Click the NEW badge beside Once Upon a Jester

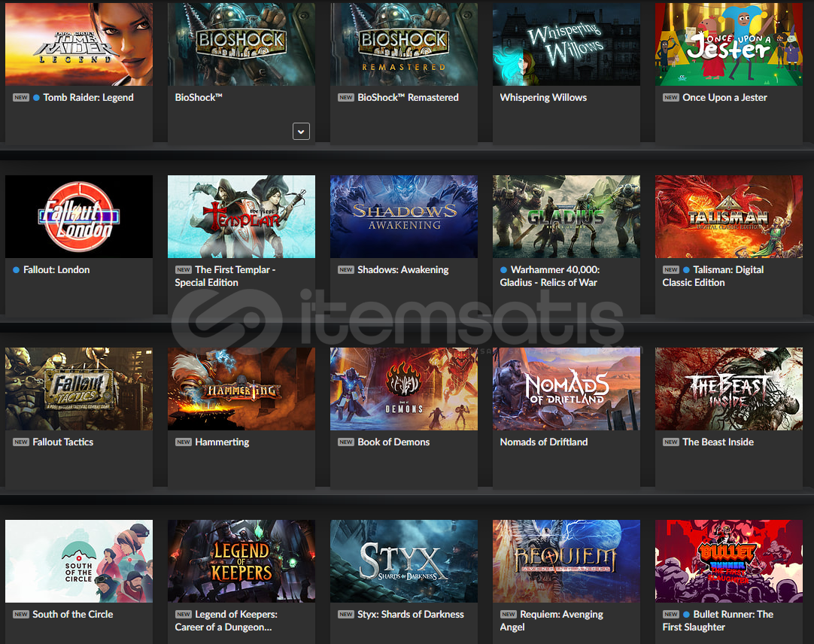671,98
